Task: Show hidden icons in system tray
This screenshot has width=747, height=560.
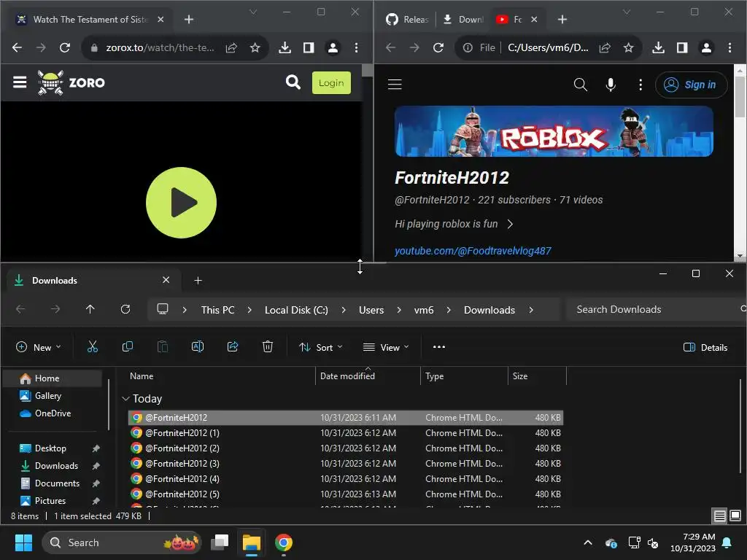Action: point(588,542)
